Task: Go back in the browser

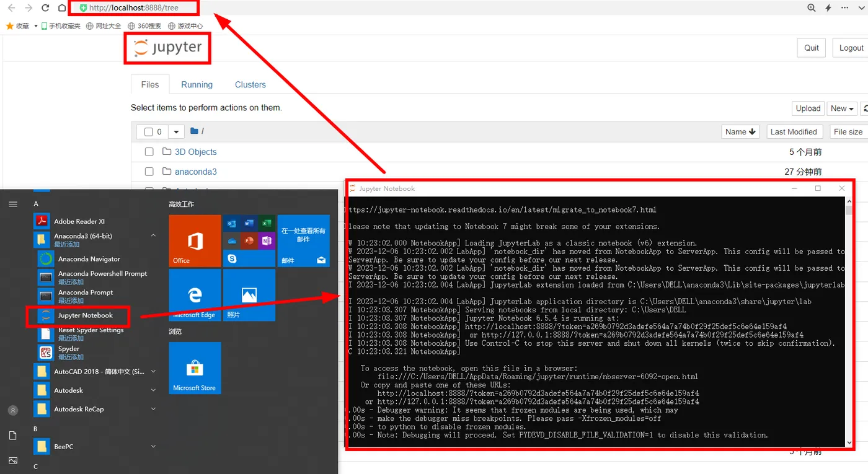Action: coord(11,8)
